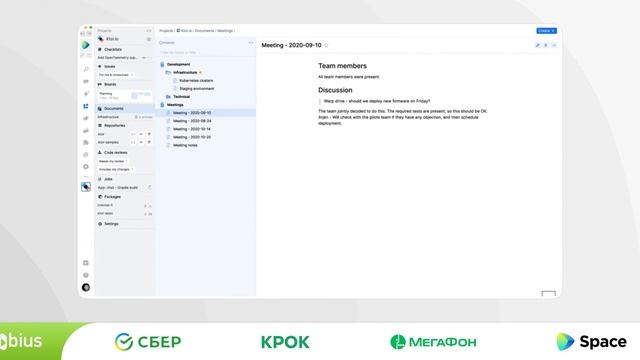The width and height of the screenshot is (640, 360).
Task: Open Chats from the left navigation rail
Action: tap(86, 82)
